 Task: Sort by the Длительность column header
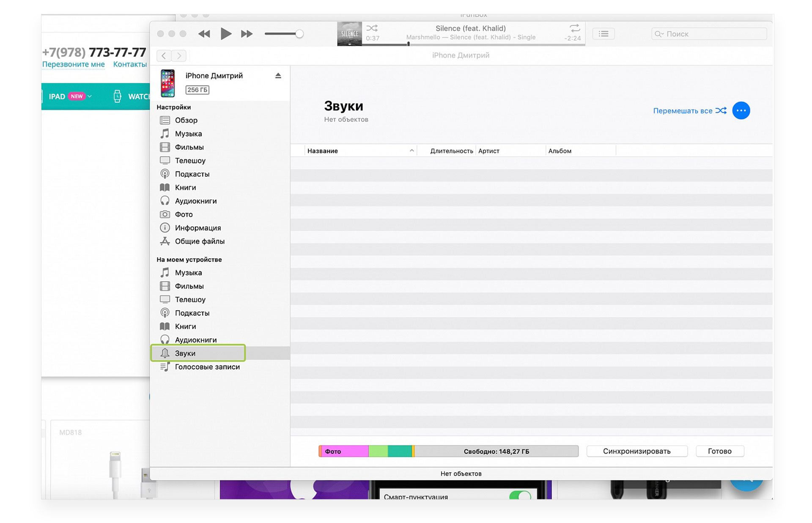coord(447,151)
